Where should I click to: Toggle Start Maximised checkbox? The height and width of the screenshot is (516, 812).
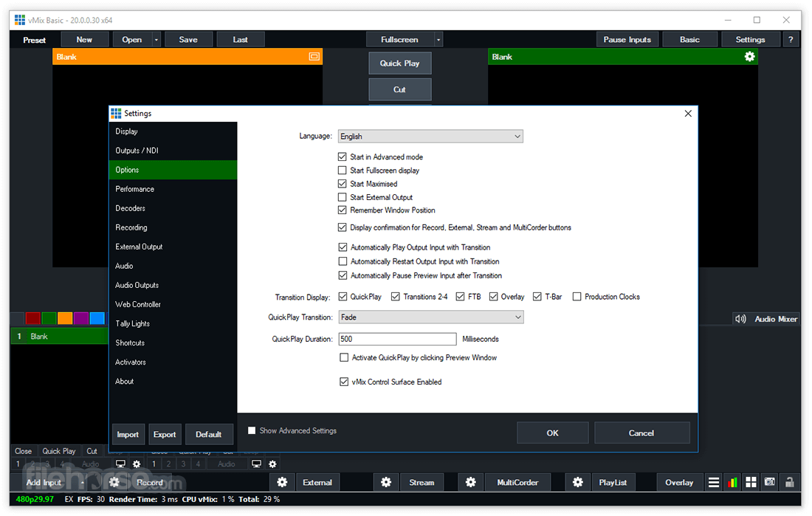(343, 183)
